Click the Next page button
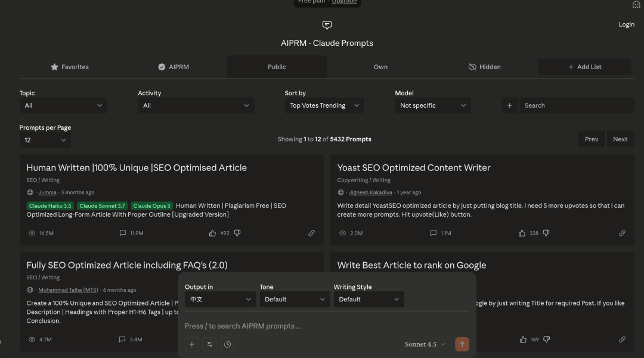Viewport: 644px width, 358px height. click(x=620, y=139)
